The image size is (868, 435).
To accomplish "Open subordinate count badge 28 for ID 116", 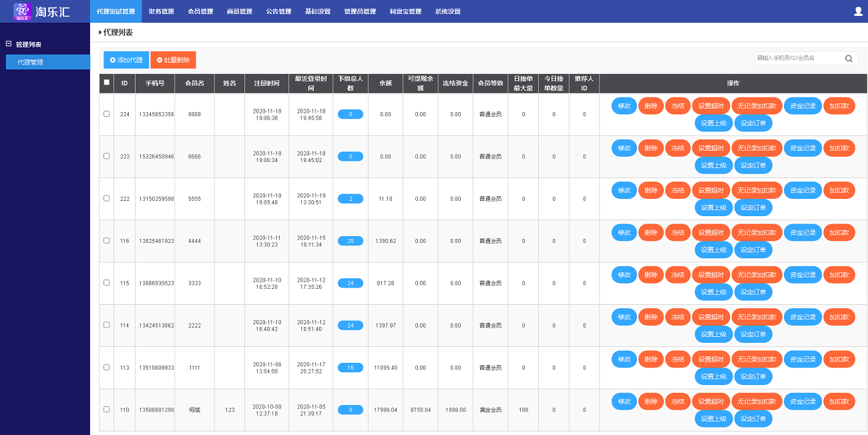I will tap(350, 240).
